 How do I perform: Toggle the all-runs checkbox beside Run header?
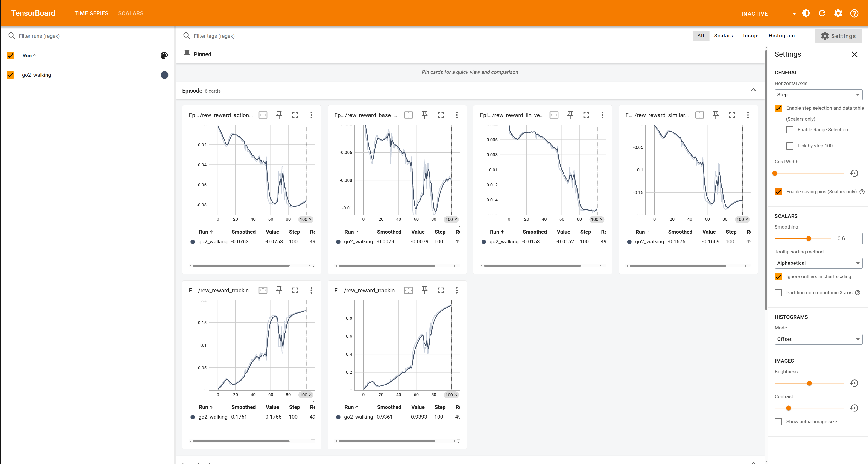[10, 56]
